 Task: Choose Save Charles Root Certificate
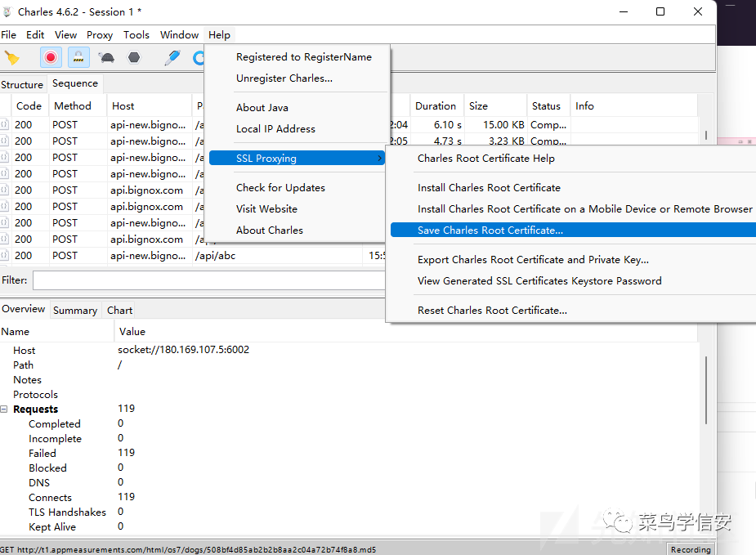(490, 230)
